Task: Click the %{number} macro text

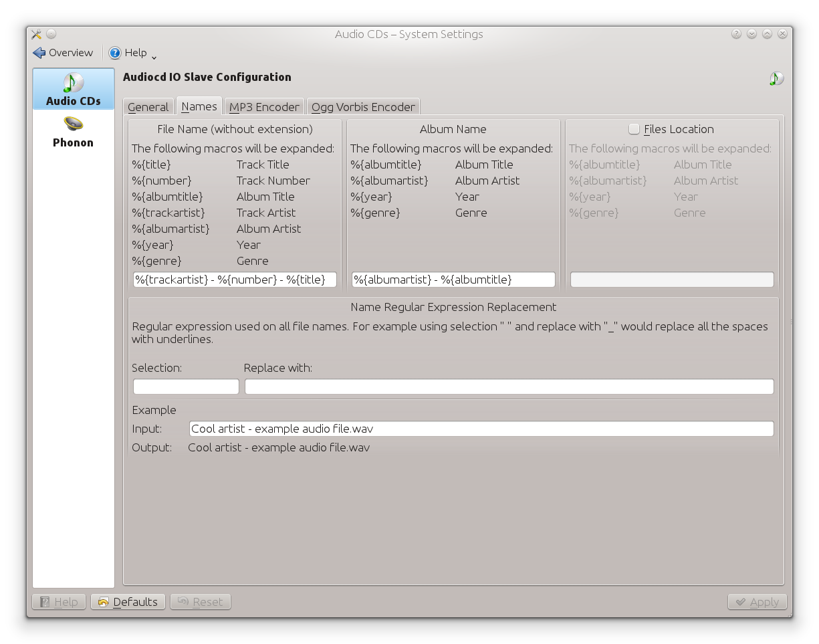Action: pos(162,181)
